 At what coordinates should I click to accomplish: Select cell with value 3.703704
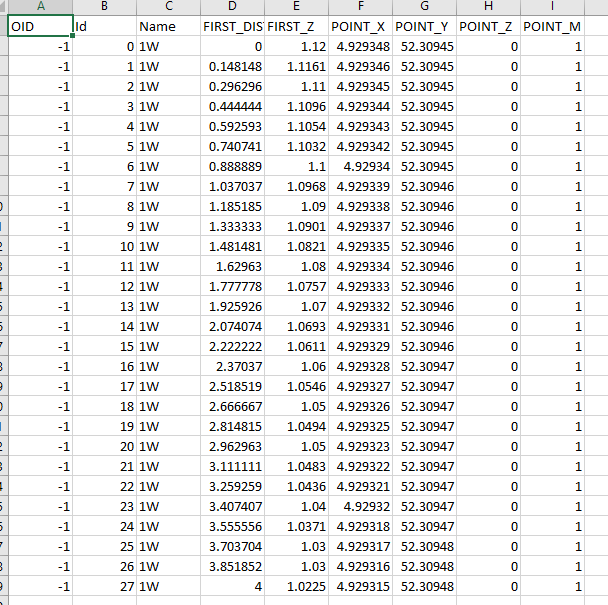click(232, 546)
